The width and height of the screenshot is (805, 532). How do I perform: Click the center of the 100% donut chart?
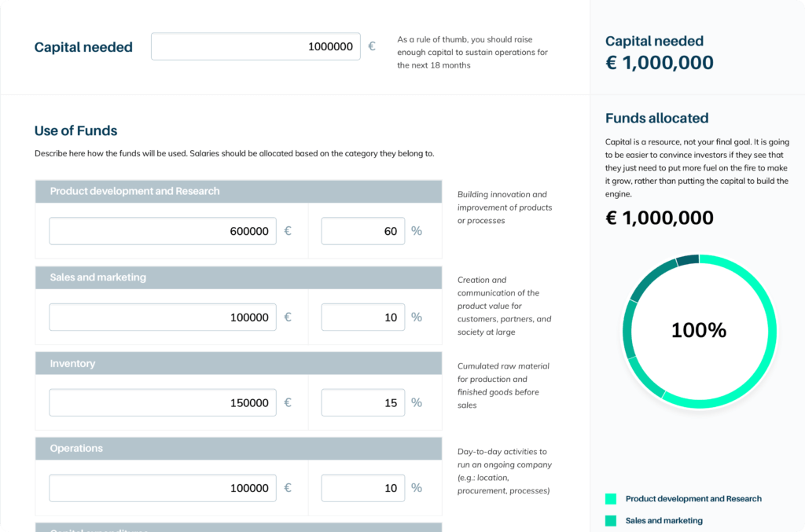pyautogui.click(x=698, y=331)
